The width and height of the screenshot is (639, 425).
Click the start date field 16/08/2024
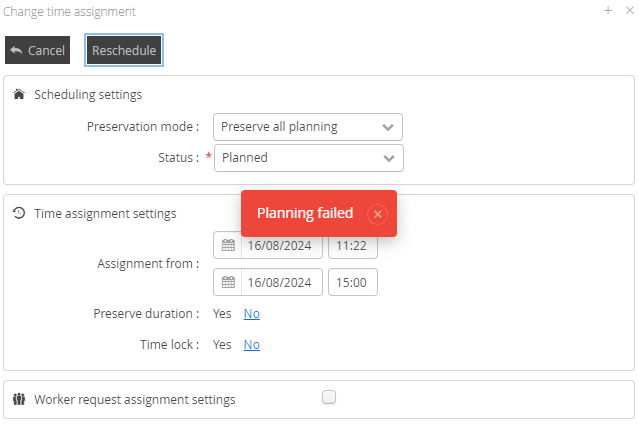(x=281, y=245)
